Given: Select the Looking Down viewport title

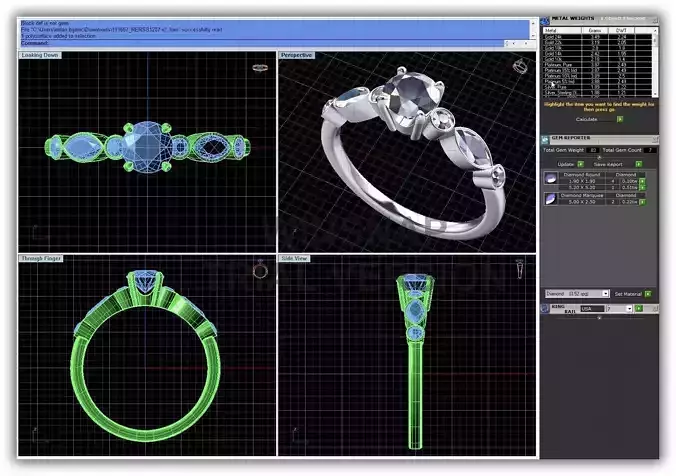Looking at the screenshot, I should [x=40, y=55].
